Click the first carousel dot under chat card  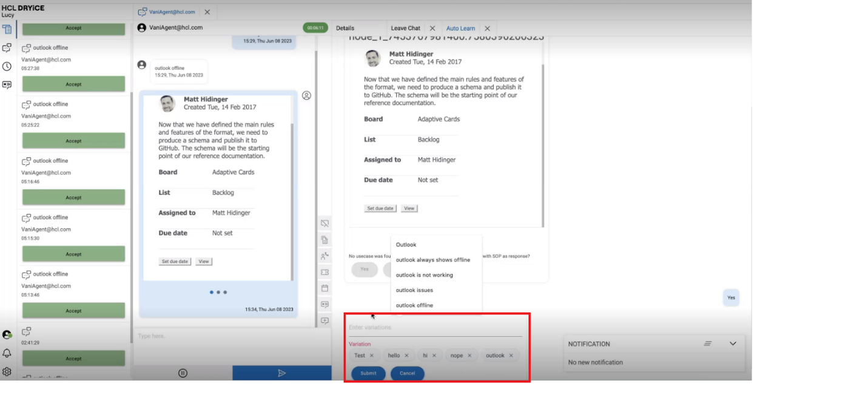pos(212,292)
